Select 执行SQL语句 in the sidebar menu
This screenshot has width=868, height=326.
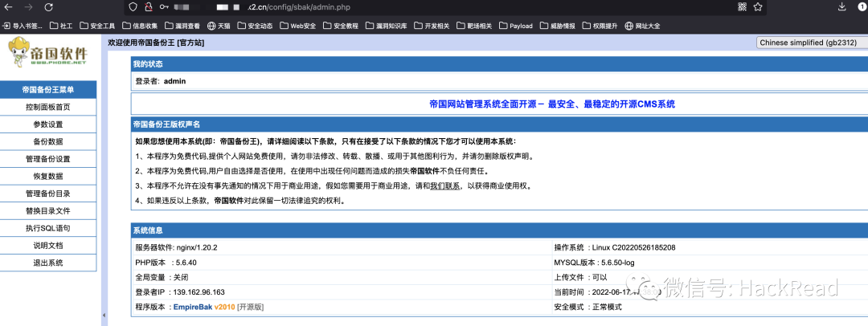coord(48,228)
